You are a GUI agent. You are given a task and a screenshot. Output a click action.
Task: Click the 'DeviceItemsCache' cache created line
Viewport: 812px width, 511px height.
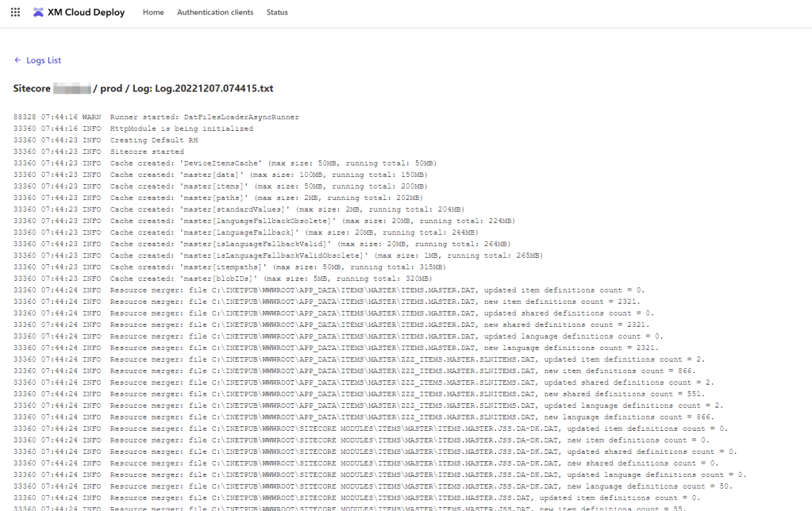click(219, 163)
